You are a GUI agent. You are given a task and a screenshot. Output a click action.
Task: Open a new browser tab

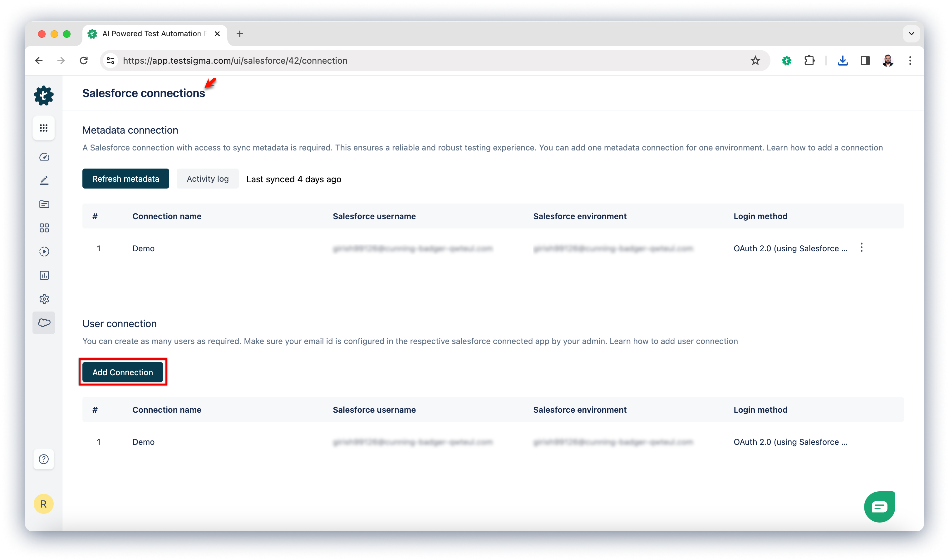pyautogui.click(x=240, y=34)
